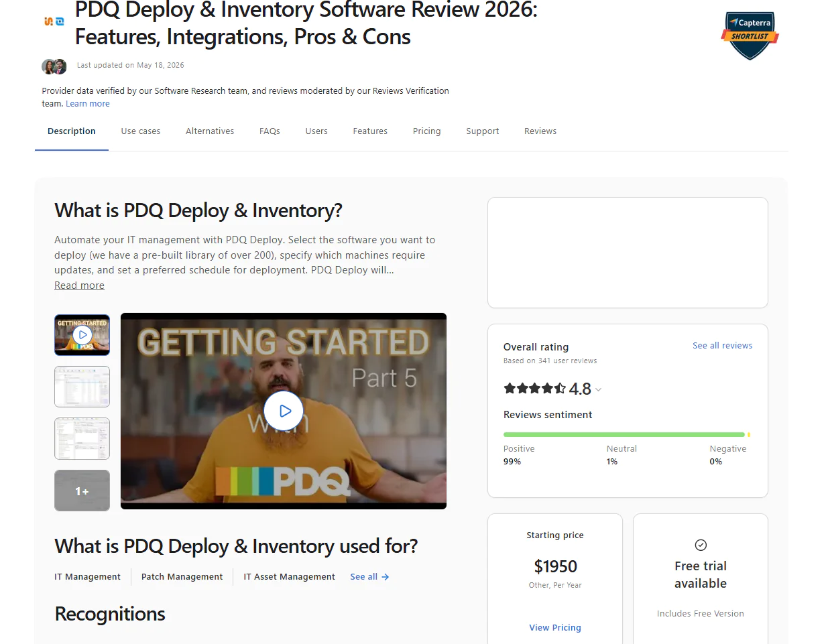Go to the Support tab
Viewport: 826px width, 644px height.
[483, 131]
